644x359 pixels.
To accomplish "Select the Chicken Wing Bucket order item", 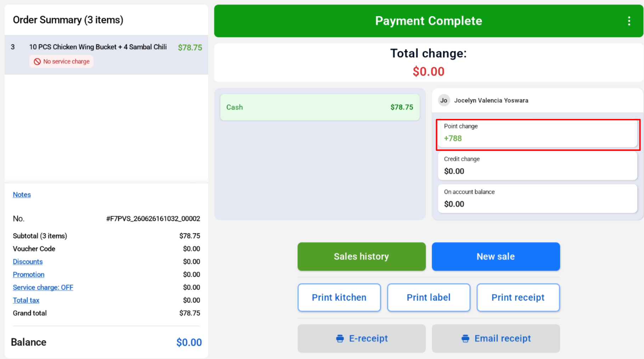I will pos(106,55).
